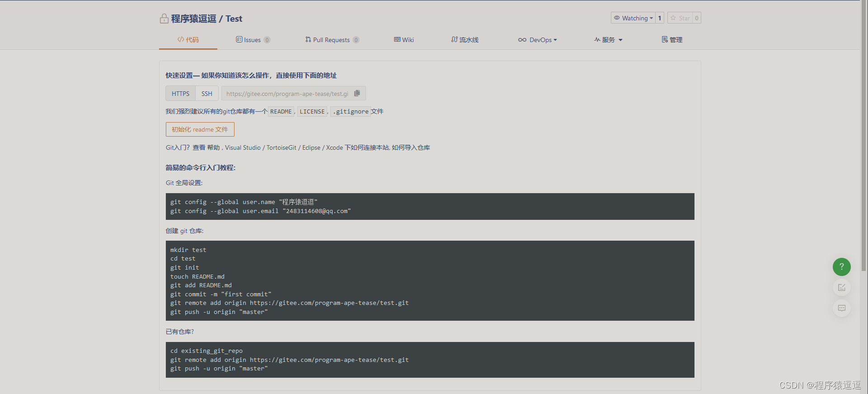868x394 pixels.
Task: Open the Pull Requests tab
Action: coord(332,40)
